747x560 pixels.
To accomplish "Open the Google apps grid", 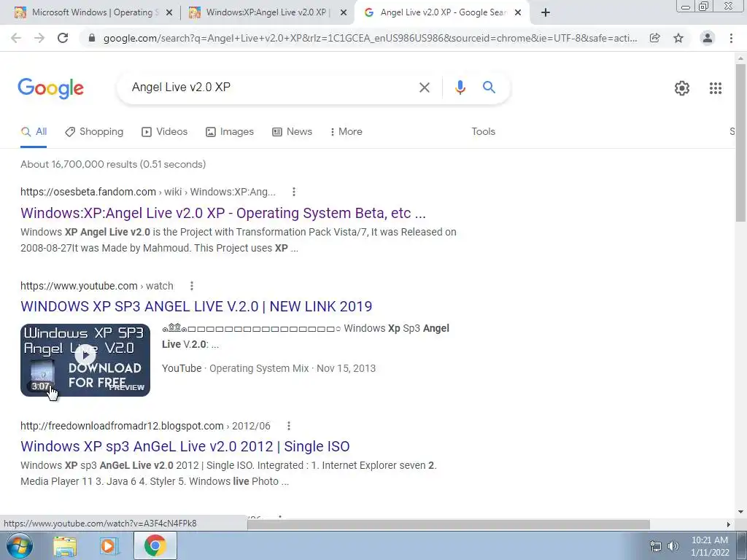I will click(716, 88).
